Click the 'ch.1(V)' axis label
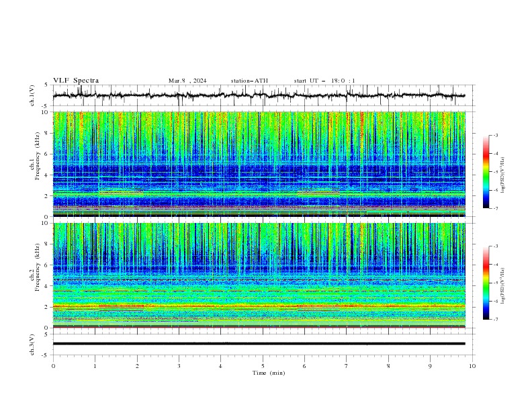 (32, 95)
